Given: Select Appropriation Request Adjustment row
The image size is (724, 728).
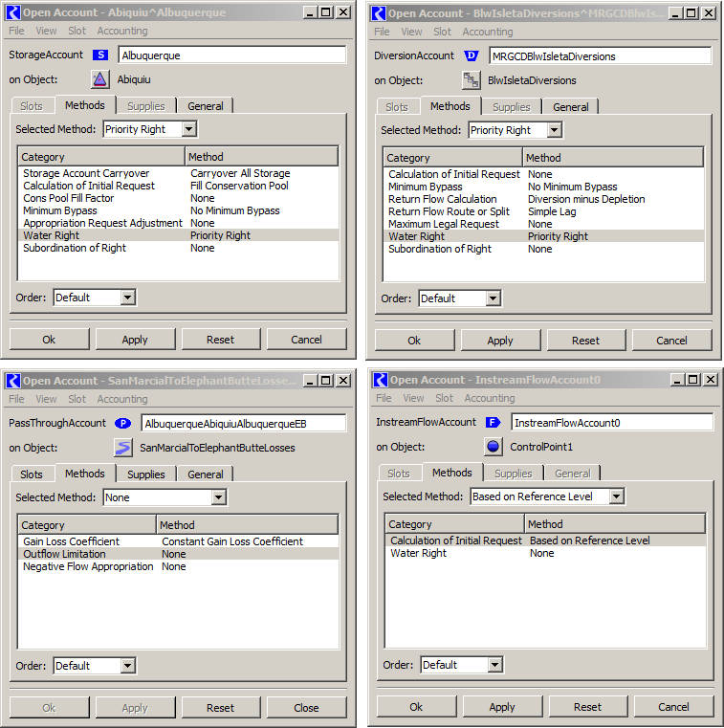Looking at the screenshot, I should tap(179, 223).
